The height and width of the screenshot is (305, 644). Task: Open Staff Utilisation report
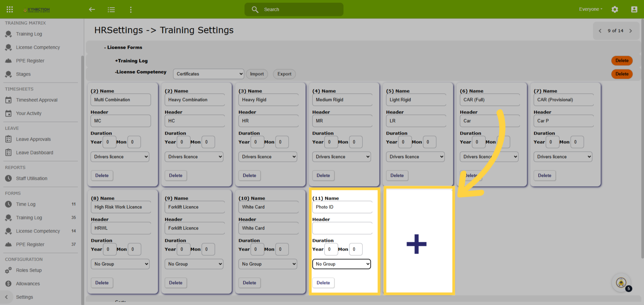click(x=32, y=178)
